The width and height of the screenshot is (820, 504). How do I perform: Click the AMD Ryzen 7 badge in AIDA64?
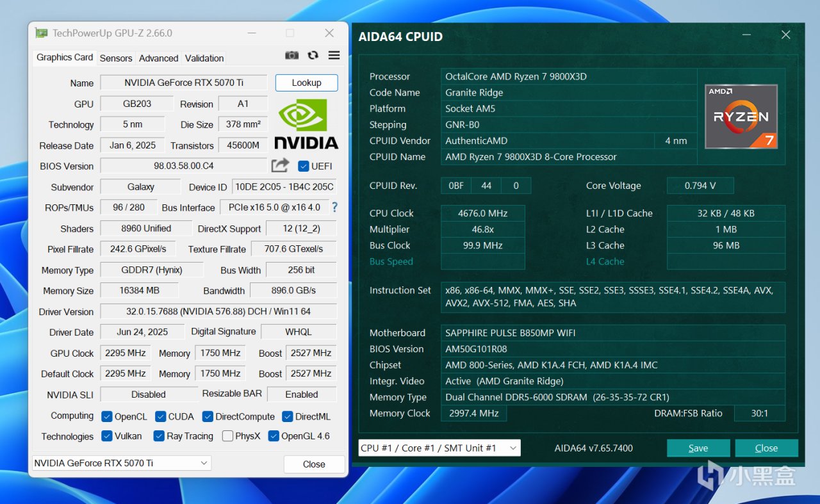click(741, 117)
